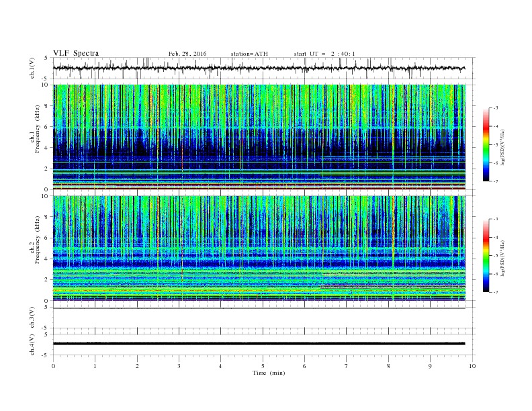Click the '2' kHz tick on ch.2 spectrogram
The height and width of the screenshot is (411, 532).
(x=46, y=280)
